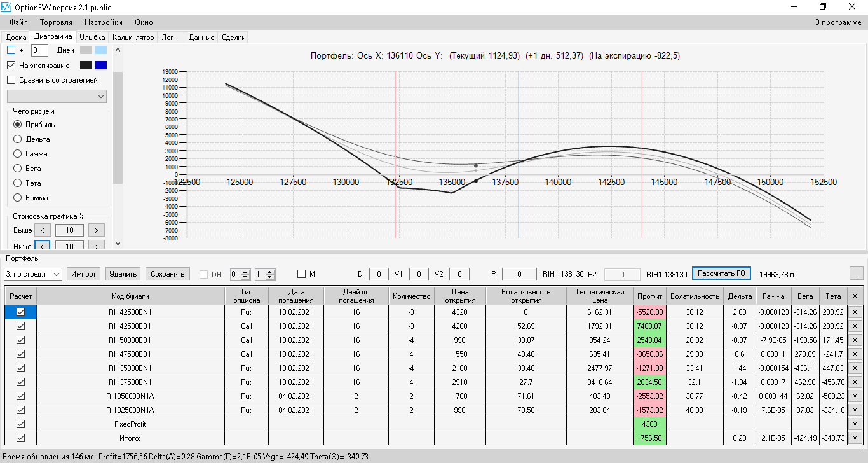Open the Файл menu
868x463 pixels.
(x=18, y=22)
